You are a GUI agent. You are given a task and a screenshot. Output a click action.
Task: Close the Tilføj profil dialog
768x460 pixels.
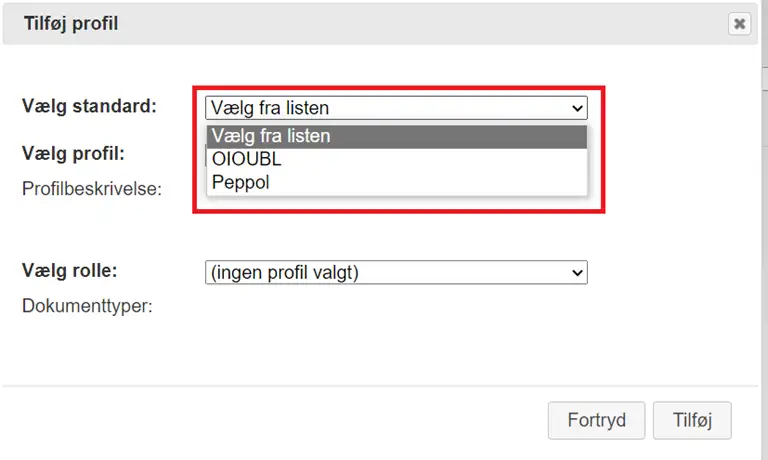pos(739,24)
